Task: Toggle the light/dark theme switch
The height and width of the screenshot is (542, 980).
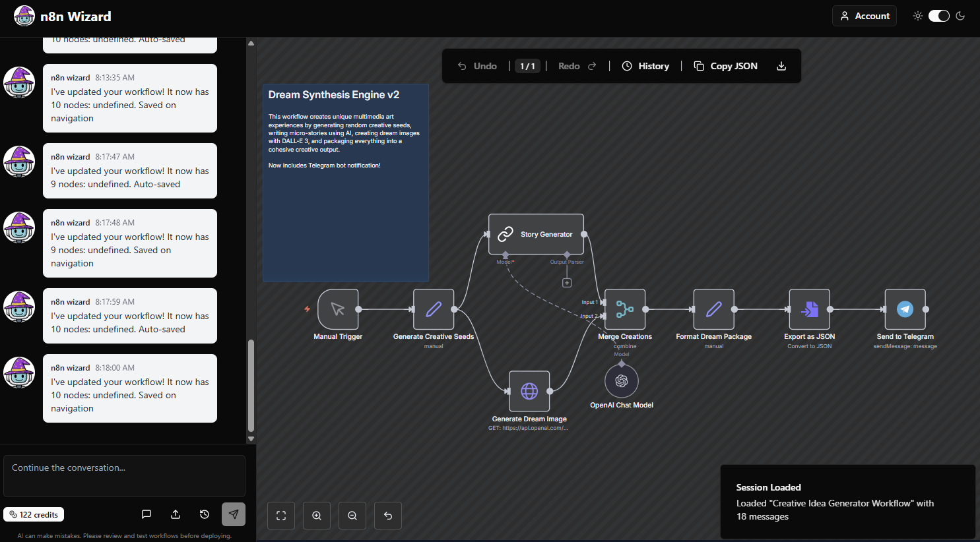Action: click(x=938, y=15)
